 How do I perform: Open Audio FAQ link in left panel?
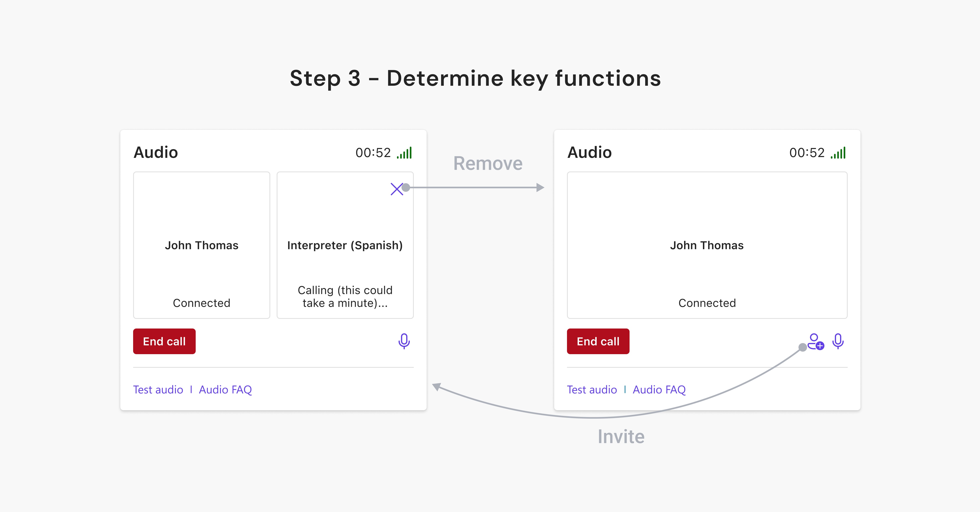(x=225, y=390)
